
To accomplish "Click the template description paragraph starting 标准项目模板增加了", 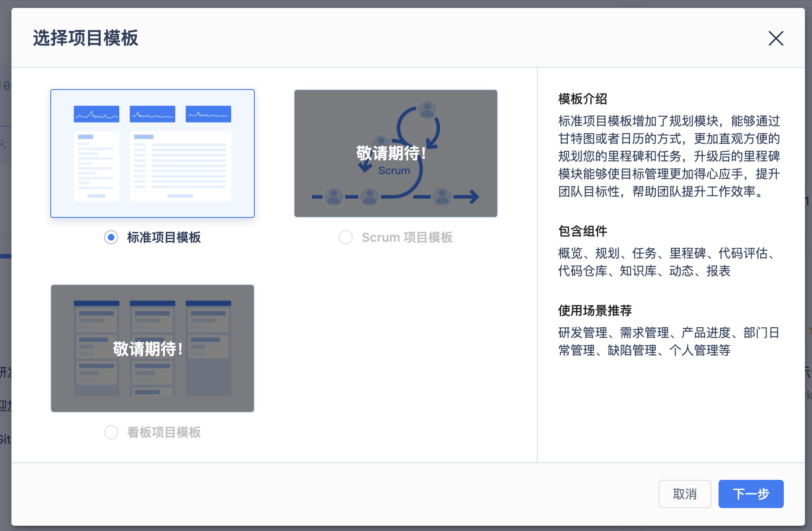I will 669,156.
